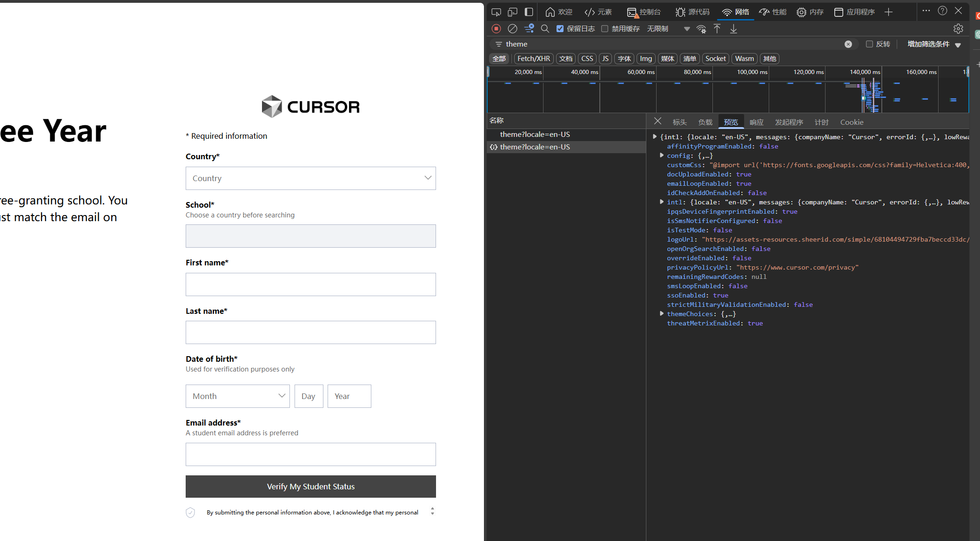Clear the network log
Viewport: 980px width, 541px height.
coord(512,29)
